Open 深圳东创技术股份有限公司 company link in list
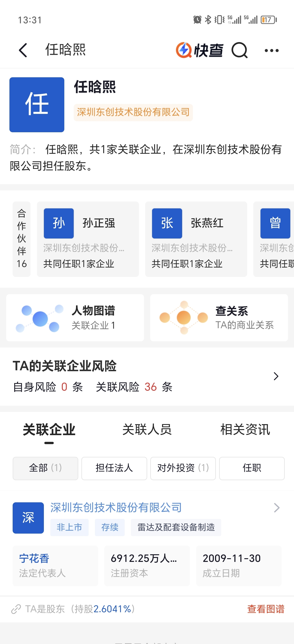This screenshot has height=644, width=294. tap(116, 508)
